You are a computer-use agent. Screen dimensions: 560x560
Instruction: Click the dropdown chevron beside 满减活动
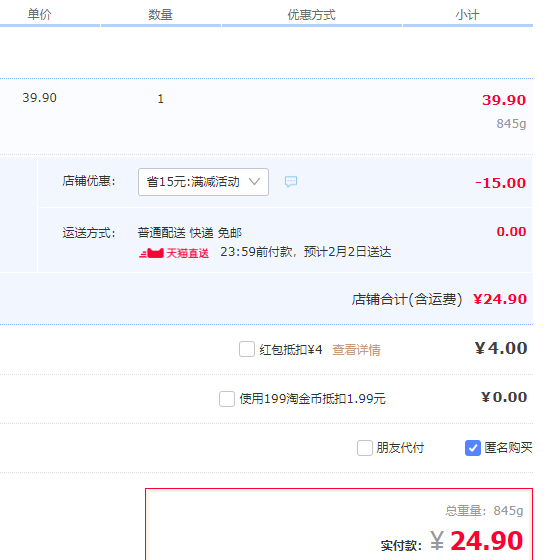tap(254, 182)
